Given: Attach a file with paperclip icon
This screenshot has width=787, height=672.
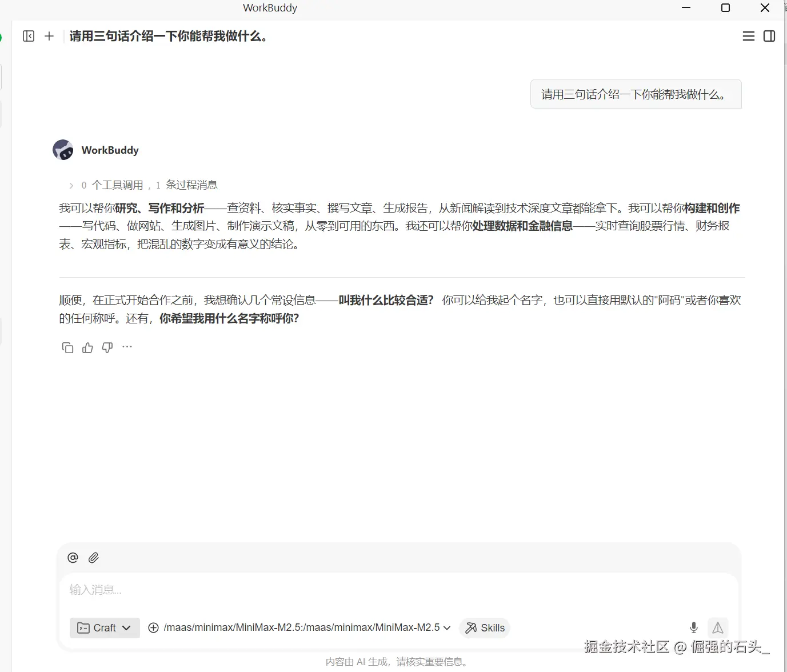Looking at the screenshot, I should pyautogui.click(x=94, y=558).
